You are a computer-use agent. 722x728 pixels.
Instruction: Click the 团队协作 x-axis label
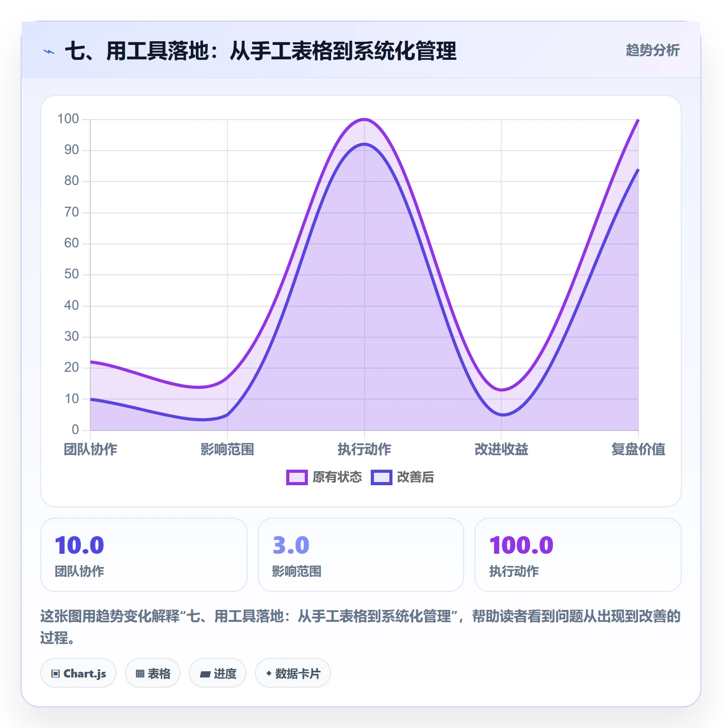[x=91, y=450]
